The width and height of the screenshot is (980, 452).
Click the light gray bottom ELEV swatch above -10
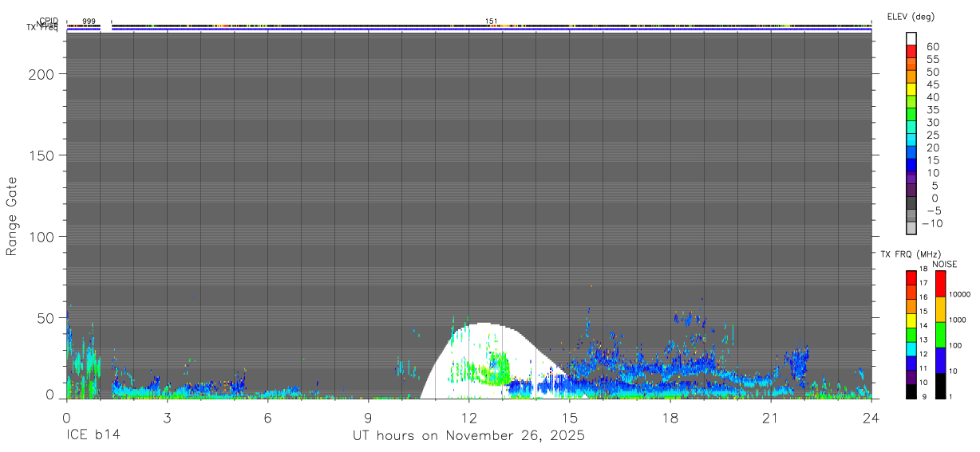911,229
